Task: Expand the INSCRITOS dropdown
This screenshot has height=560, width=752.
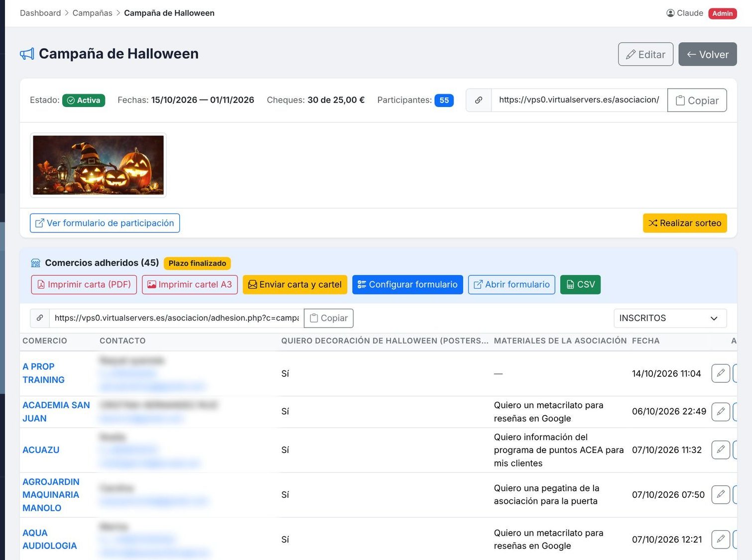Action: [670, 318]
